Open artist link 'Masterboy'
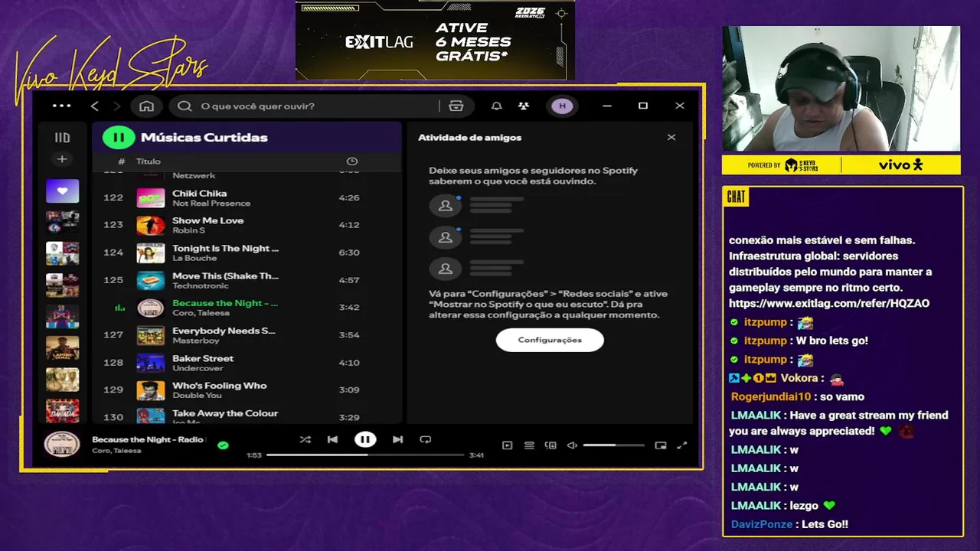 point(195,341)
